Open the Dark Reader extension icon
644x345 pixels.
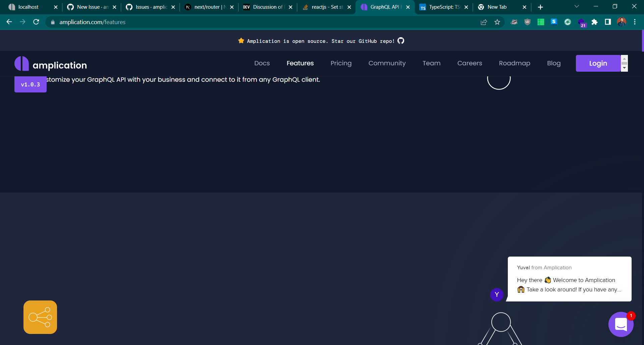click(568, 22)
